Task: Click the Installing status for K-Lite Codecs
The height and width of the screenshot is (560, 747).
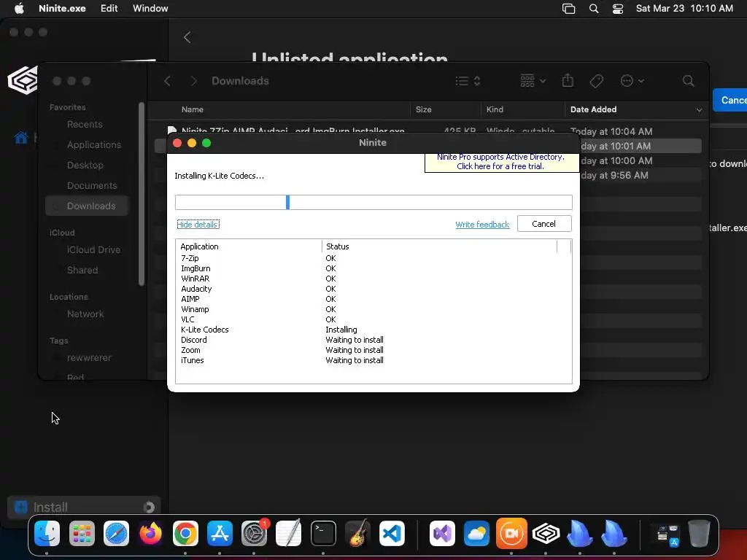Action: click(341, 330)
